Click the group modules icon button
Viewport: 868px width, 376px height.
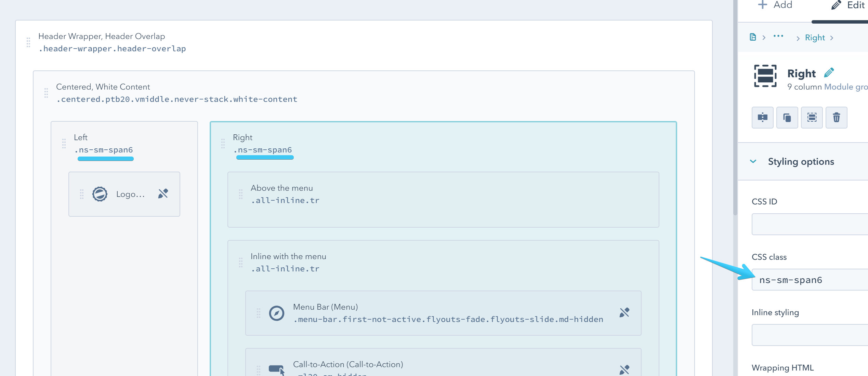pyautogui.click(x=812, y=118)
